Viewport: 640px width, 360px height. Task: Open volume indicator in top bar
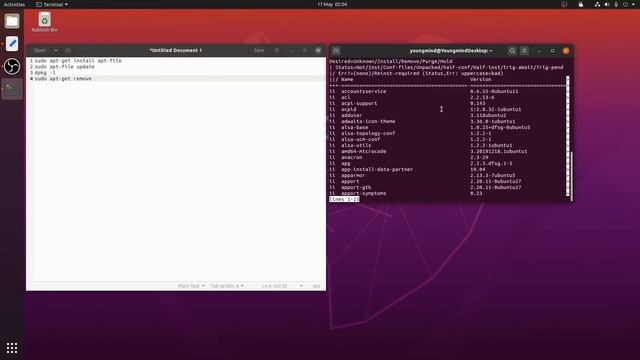coord(607,4)
